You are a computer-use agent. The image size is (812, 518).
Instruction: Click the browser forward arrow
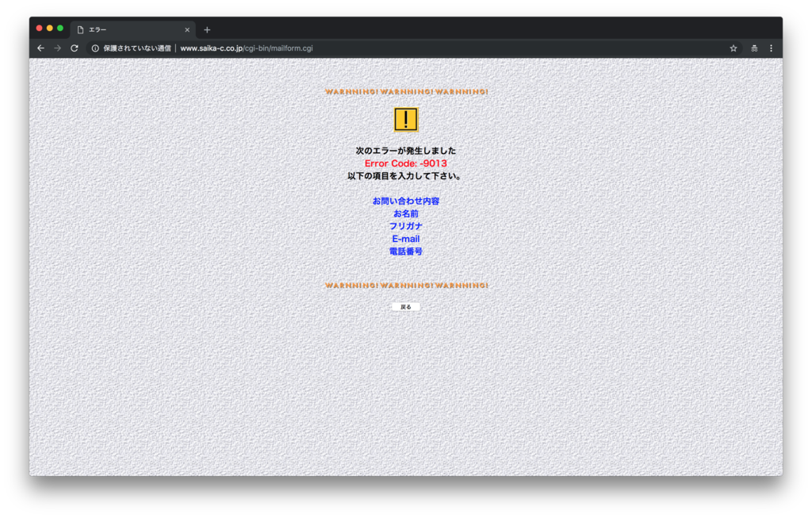[57, 48]
